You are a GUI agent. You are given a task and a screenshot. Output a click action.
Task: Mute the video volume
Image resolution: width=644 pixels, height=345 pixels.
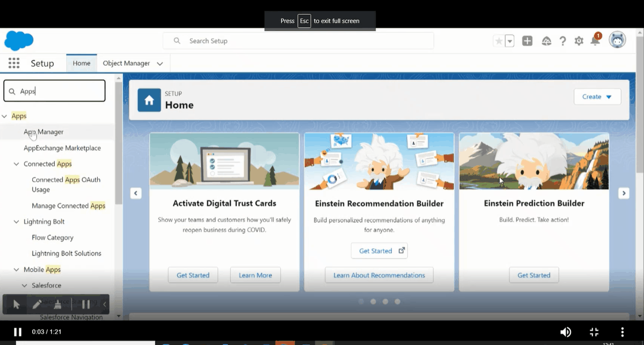point(565,332)
